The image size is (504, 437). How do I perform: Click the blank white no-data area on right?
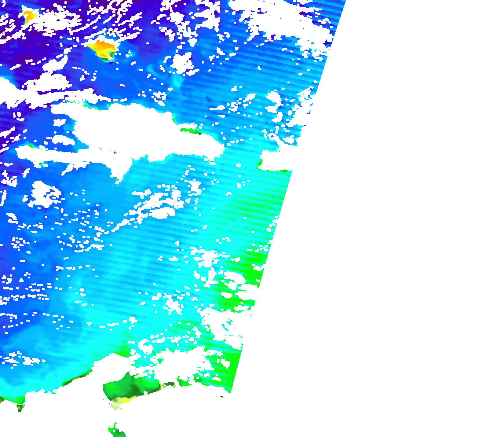[397, 214]
